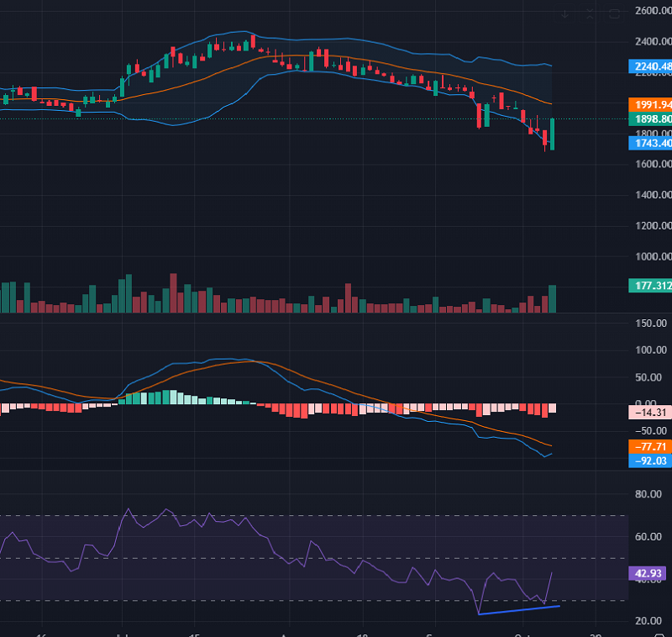Click the separator between volume and MACD panes
Screen dimensions: 672x637
click(x=336, y=314)
